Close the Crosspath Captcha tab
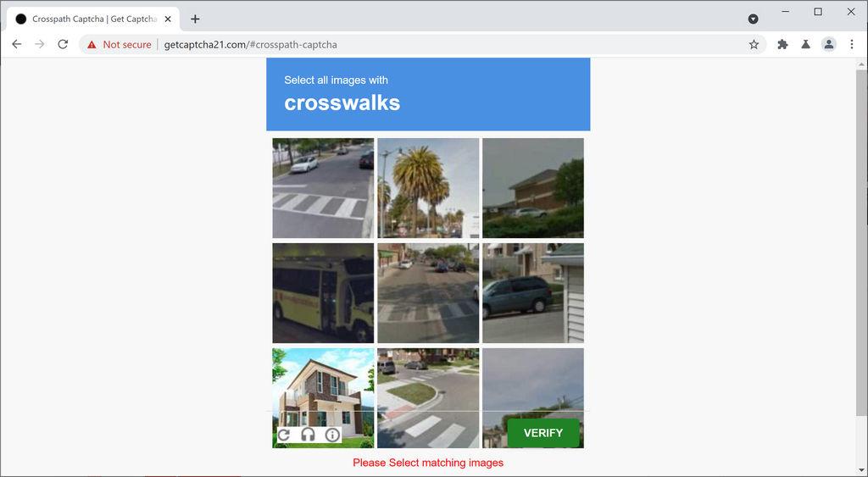 tap(168, 19)
